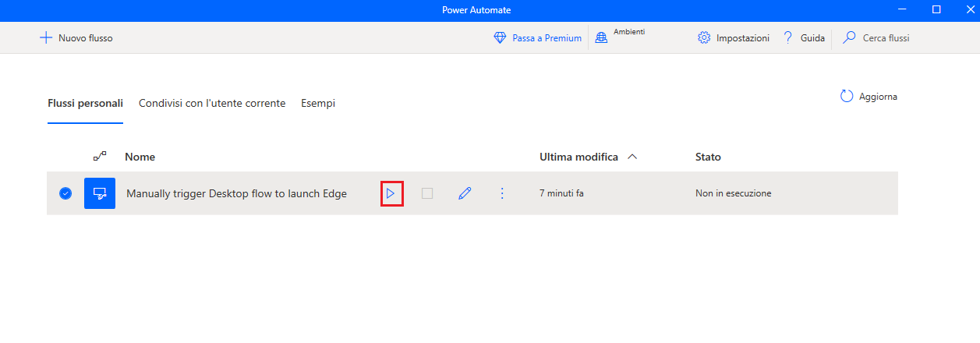Toggle sort arrow next to Ultima modifica
980x343 pixels.
pos(632,157)
